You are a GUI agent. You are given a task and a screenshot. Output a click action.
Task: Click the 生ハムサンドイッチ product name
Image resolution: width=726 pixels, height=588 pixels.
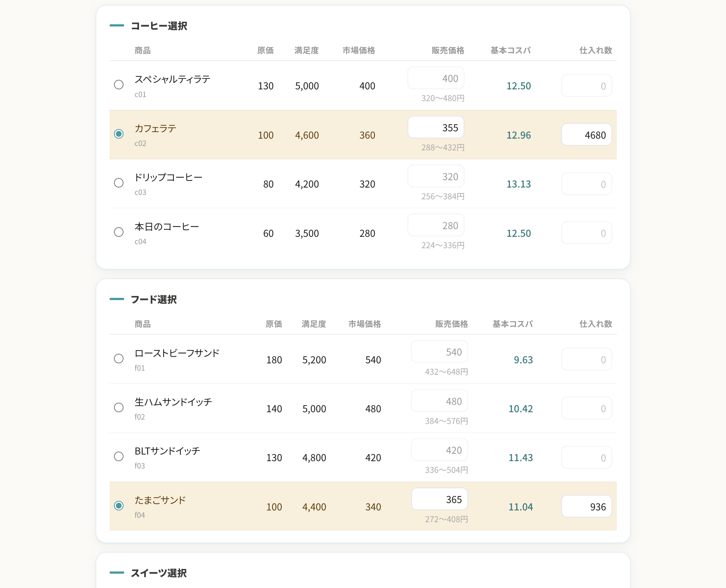(174, 402)
